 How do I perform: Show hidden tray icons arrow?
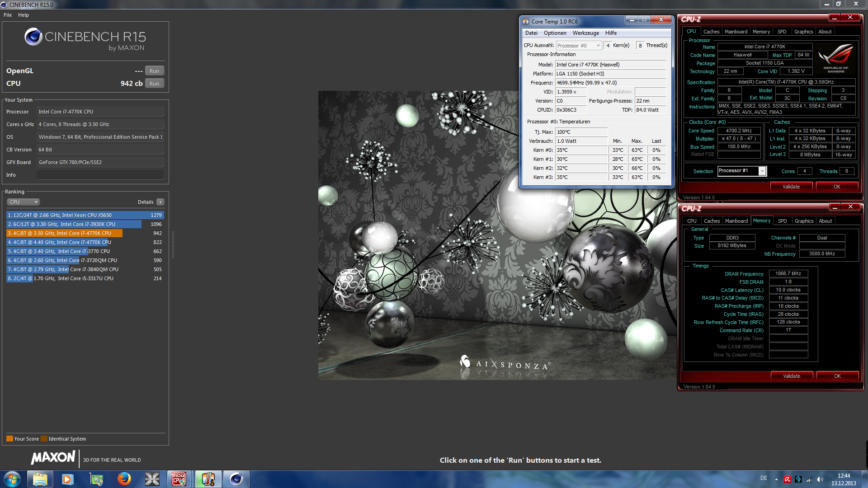pyautogui.click(x=776, y=479)
